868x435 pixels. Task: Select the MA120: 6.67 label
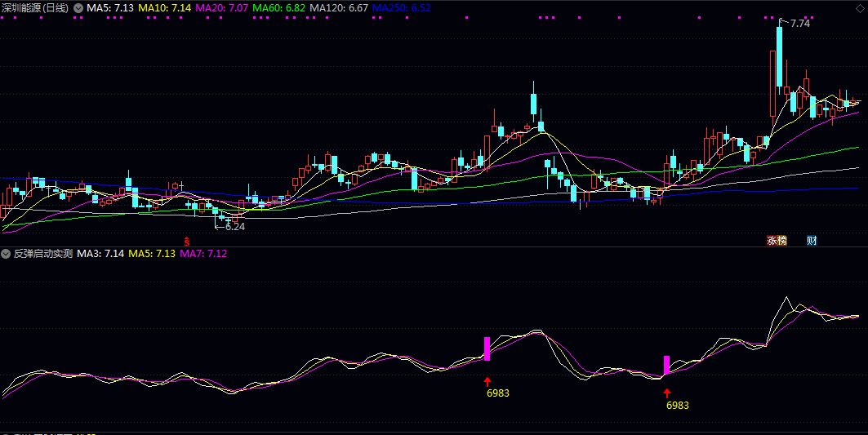coord(338,7)
